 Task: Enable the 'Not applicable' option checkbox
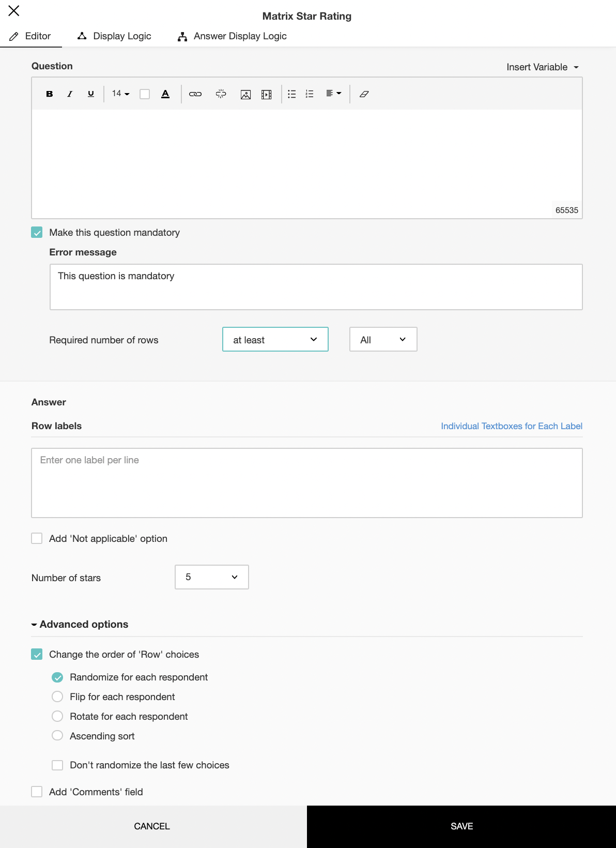pos(37,539)
